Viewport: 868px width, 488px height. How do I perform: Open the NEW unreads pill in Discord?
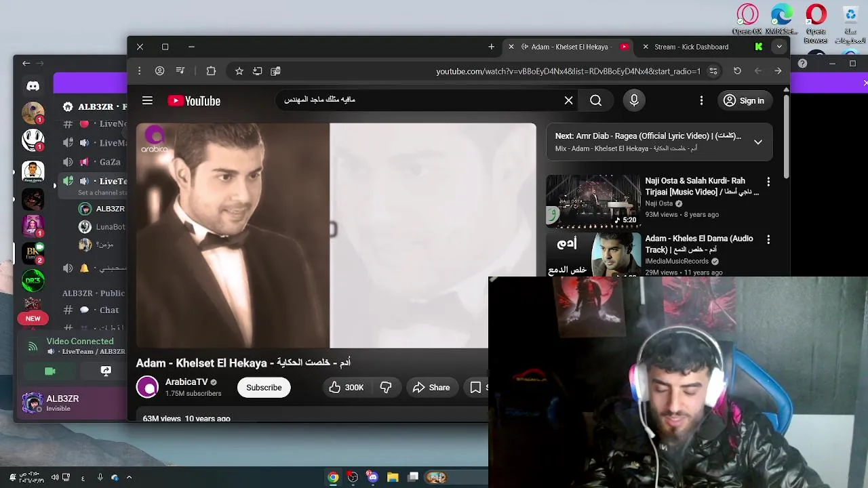click(x=33, y=319)
